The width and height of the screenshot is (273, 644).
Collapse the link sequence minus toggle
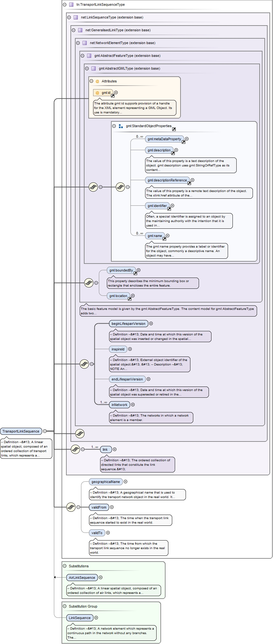(83, 449)
